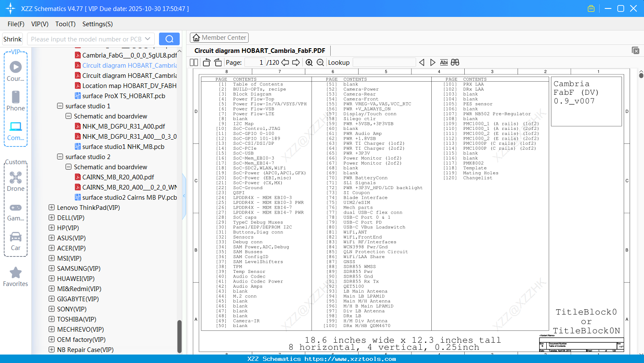
Task: Open the Settings(S) menu
Action: point(98,24)
